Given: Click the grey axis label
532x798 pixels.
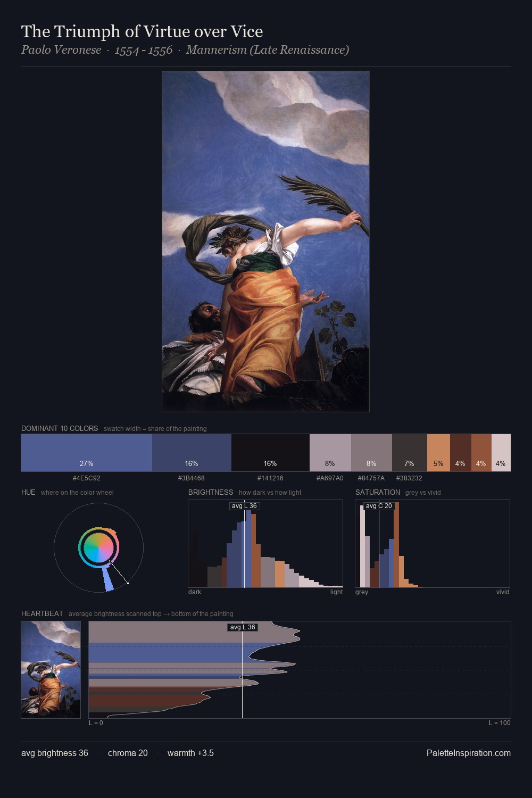Looking at the screenshot, I should (362, 592).
